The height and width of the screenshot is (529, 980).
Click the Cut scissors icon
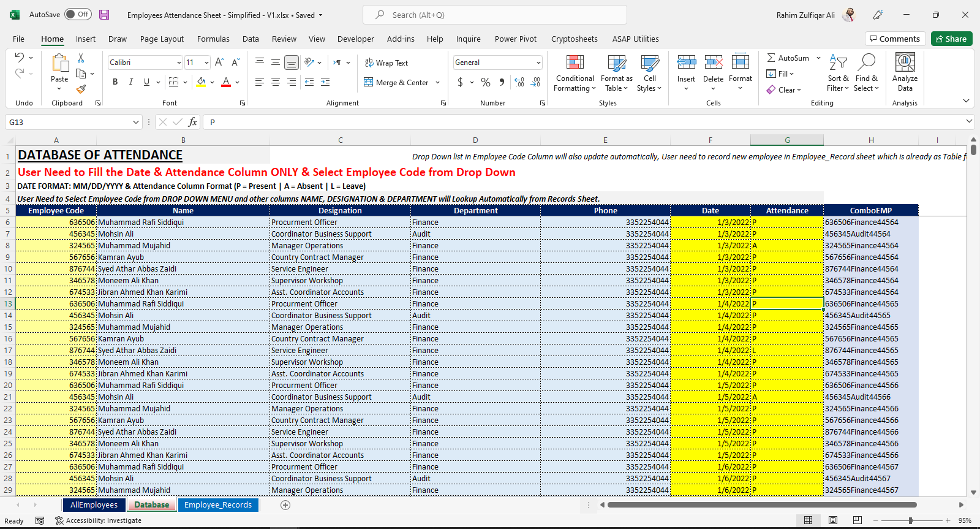point(81,58)
